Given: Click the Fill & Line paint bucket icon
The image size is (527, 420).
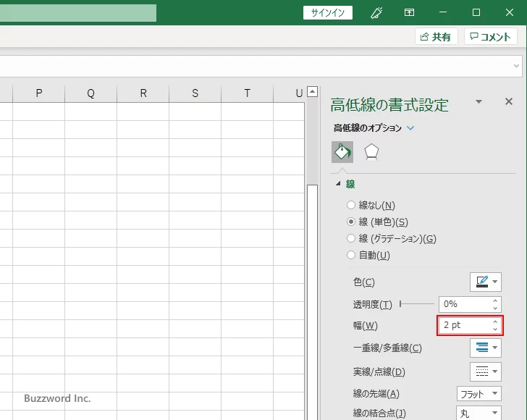Looking at the screenshot, I should coord(342,151).
